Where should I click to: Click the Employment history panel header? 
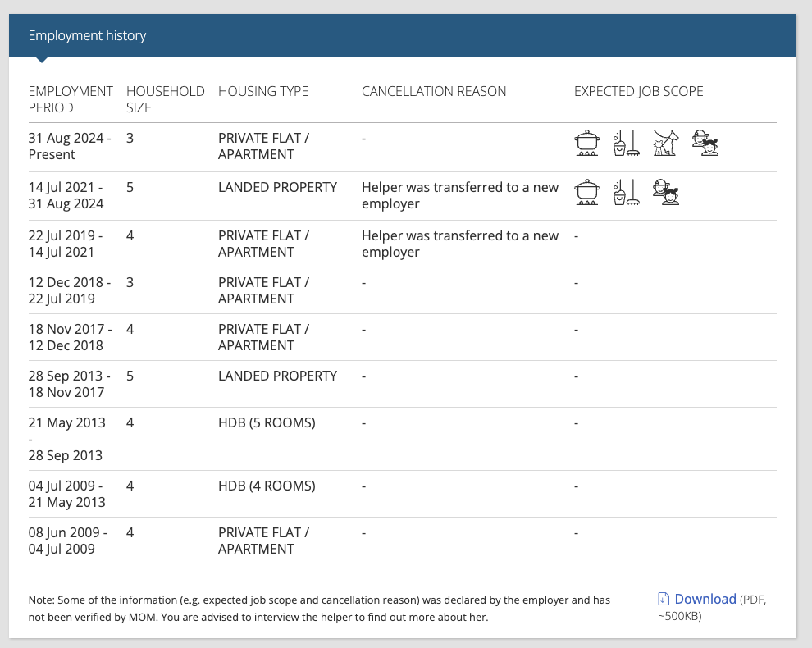coord(403,35)
